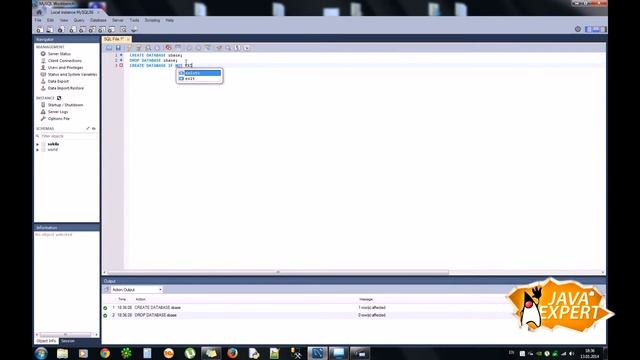Viewport: 640px width, 360px height.
Task: Click the expand icon in the SCHEMAS header
Action: tap(88, 129)
